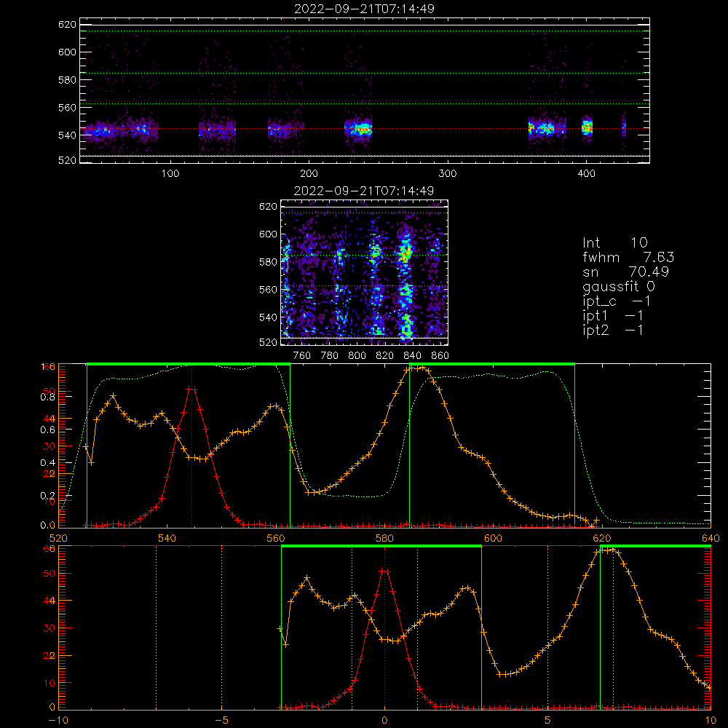Click the red 50 y-axis label of bottom plot
This screenshot has width=728, height=728.
50,574
